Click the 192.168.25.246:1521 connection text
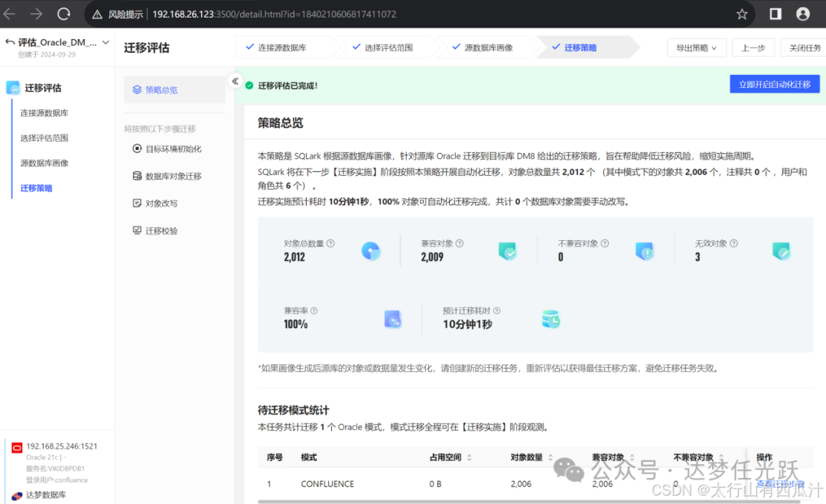 (62, 446)
